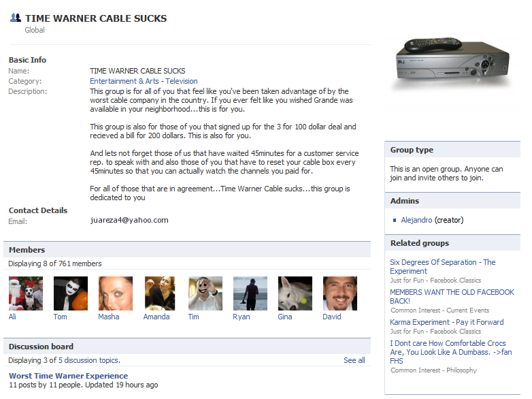The height and width of the screenshot is (399, 532).
Task: Open the Television category link
Action: pos(182,81)
